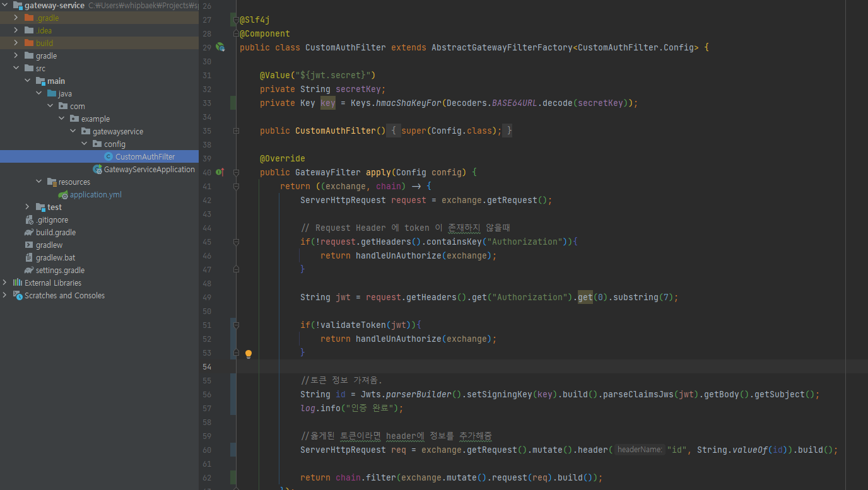Screen dimensions: 868x490
Task: Collapse the java folder
Action: (39, 93)
